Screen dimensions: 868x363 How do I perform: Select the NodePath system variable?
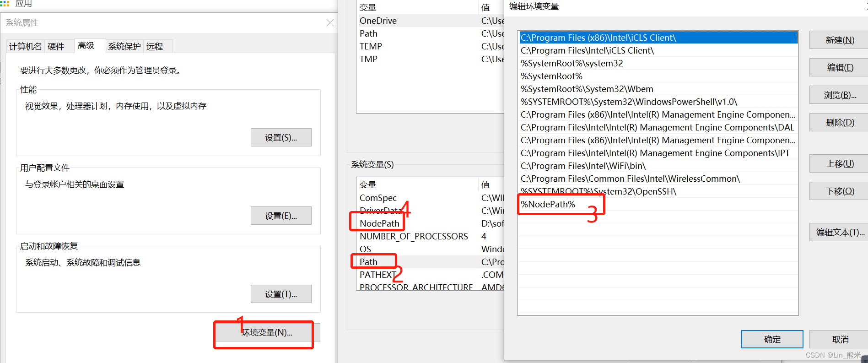pos(430,223)
